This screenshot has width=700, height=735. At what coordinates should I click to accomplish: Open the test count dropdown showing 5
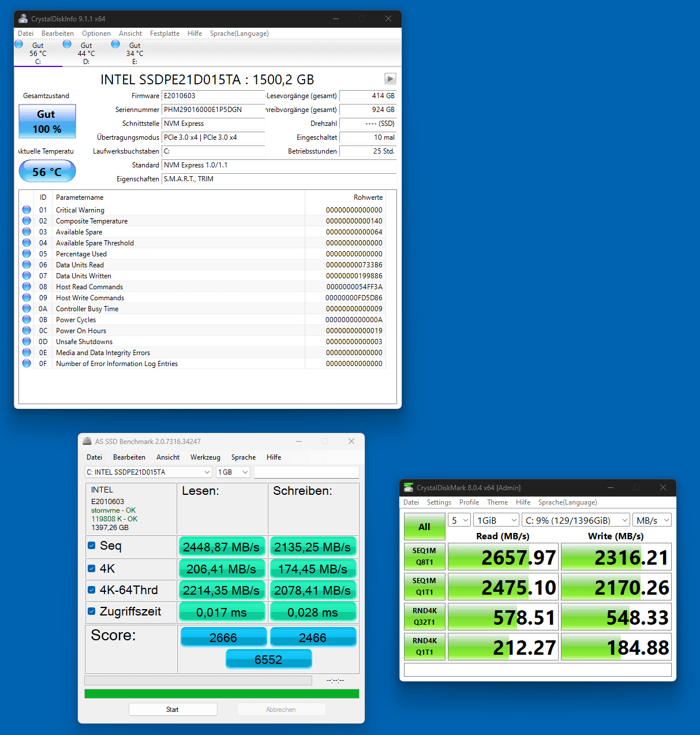(459, 520)
